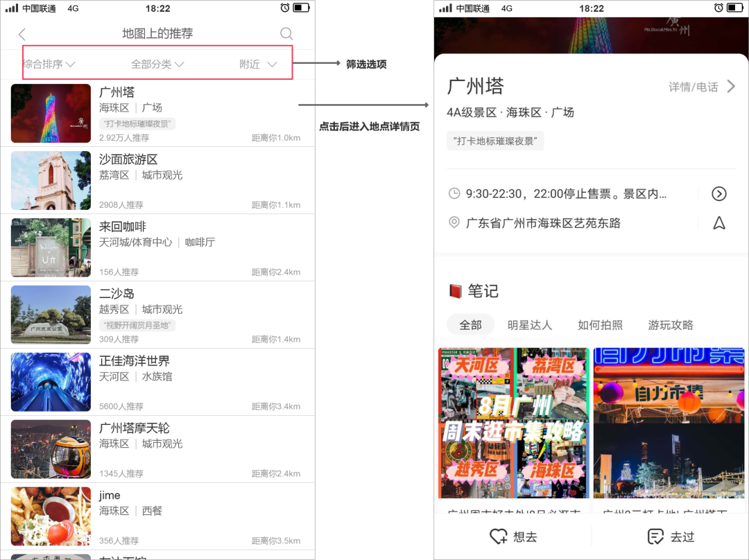Toggle 去过 to mark the tower as visited
The image size is (749, 560).
(670, 536)
